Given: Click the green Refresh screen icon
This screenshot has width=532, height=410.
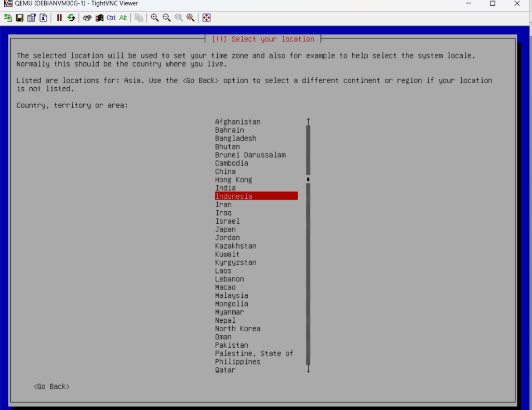Looking at the screenshot, I should click(71, 18).
